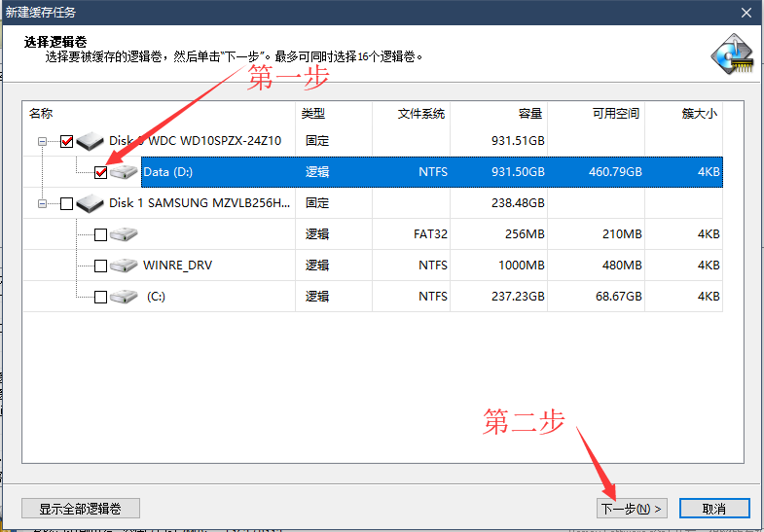
Task: Collapse the Disk 0 WDC tree node
Action: [43, 142]
